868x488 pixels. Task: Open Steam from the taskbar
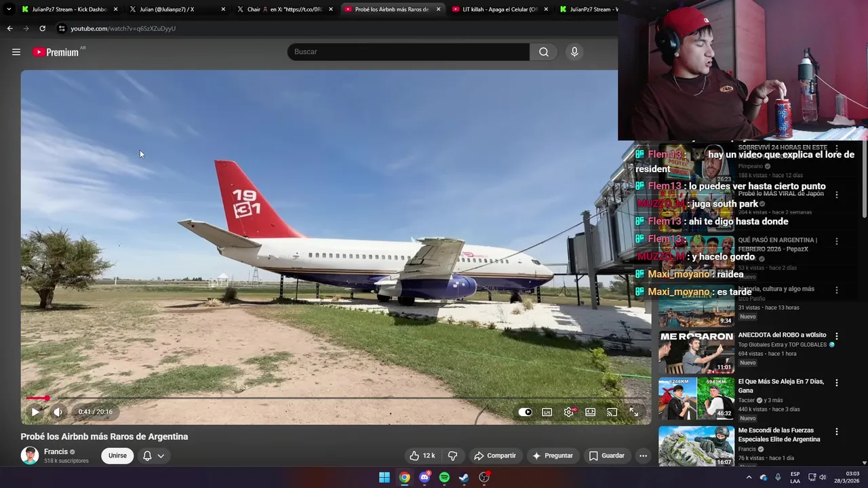(464, 477)
